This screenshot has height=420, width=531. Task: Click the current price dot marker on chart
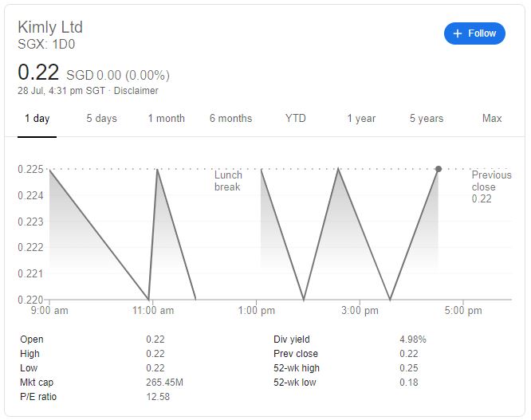click(439, 169)
